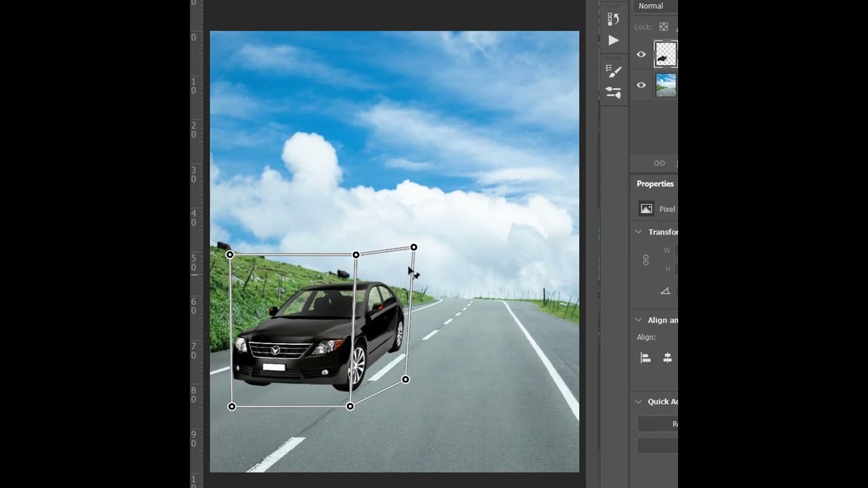
Task: Click the "Pixel" label in Properties
Action: [667, 209]
